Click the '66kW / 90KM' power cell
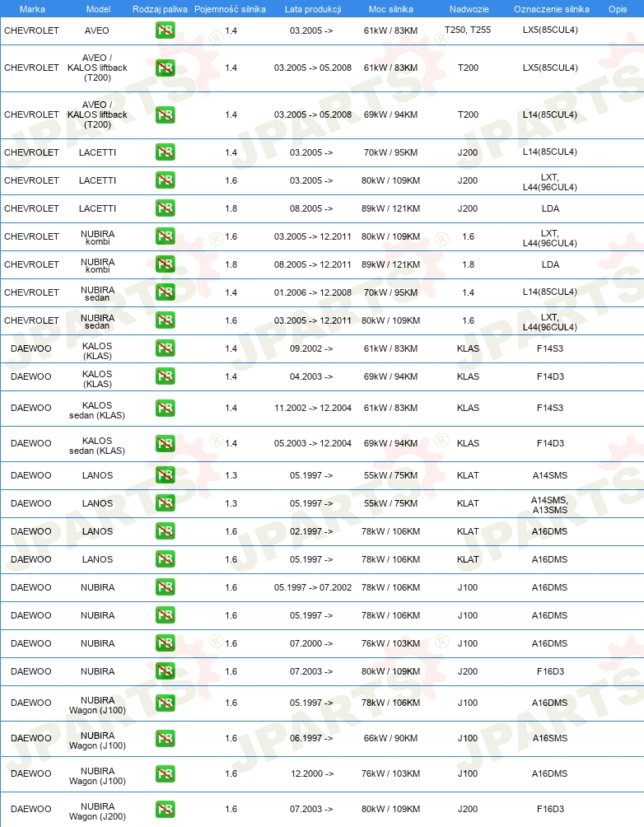644x827 pixels. pyautogui.click(x=391, y=738)
